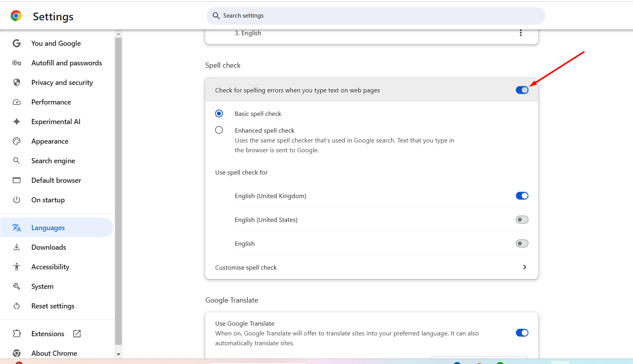This screenshot has width=633, height=364.
Task: Click the key icon for Autofill
Action: click(16, 63)
